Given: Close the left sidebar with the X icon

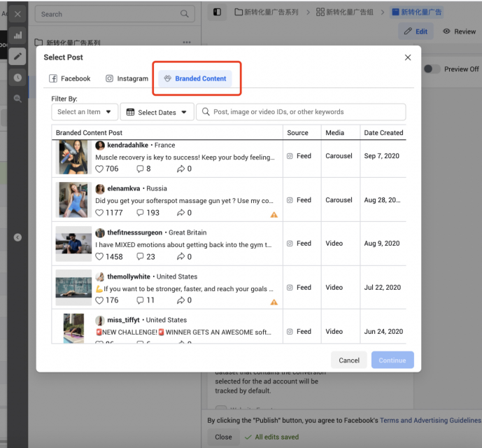Looking at the screenshot, I should (17, 14).
